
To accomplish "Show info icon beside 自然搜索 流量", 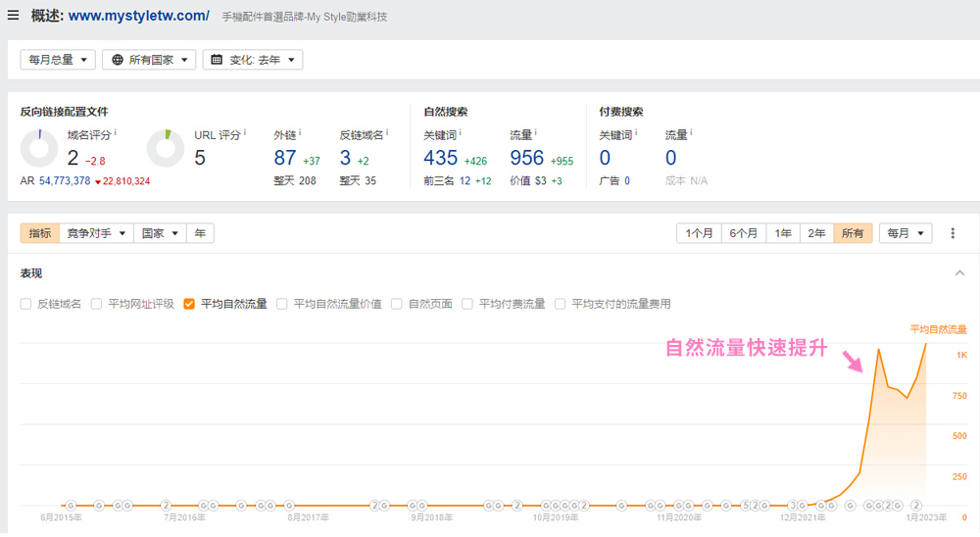I will (536, 132).
